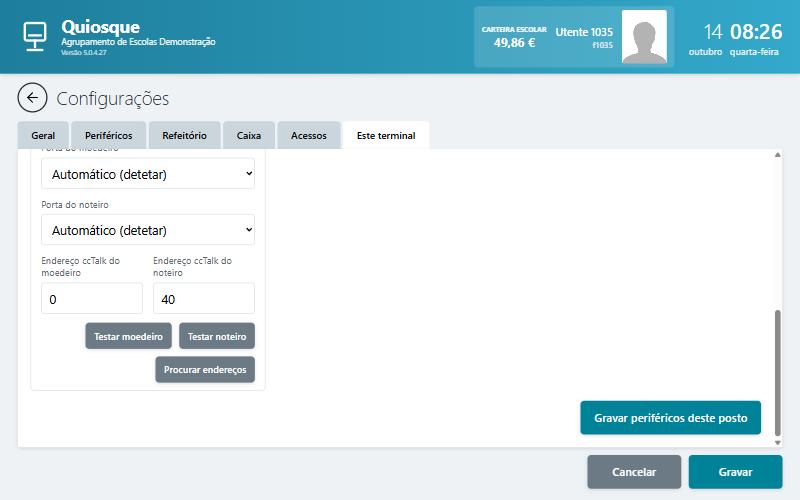Image resolution: width=800 pixels, height=500 pixels.
Task: Select the Este terminal tab
Action: pos(386,135)
